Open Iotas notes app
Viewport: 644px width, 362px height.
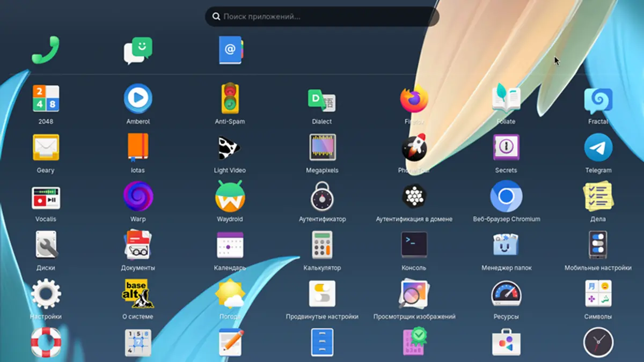(x=138, y=148)
